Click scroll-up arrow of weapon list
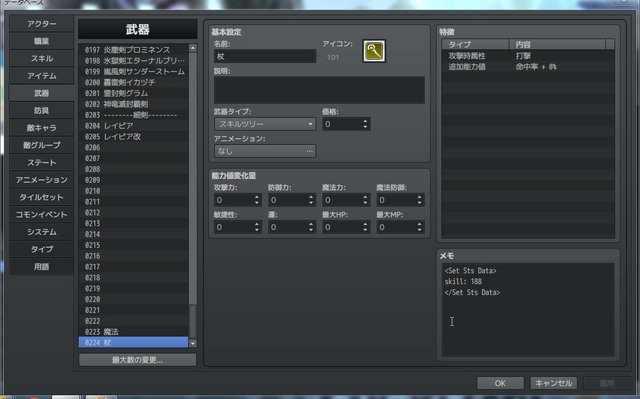 point(193,48)
